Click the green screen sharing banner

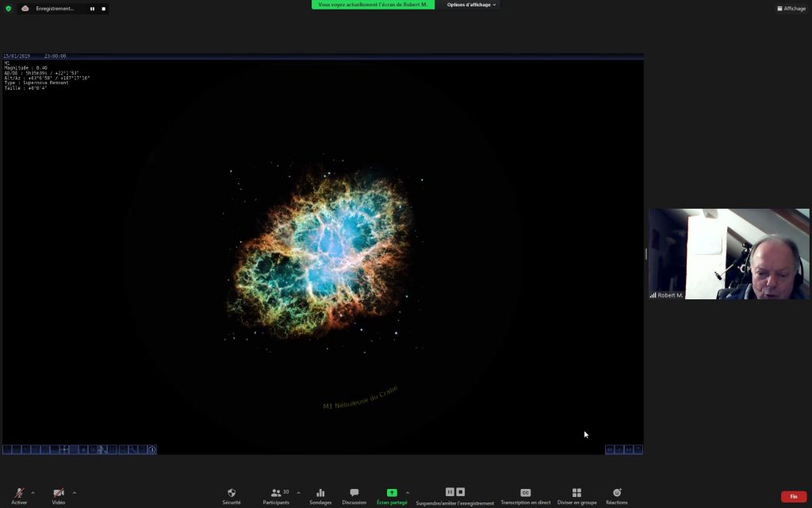point(373,5)
